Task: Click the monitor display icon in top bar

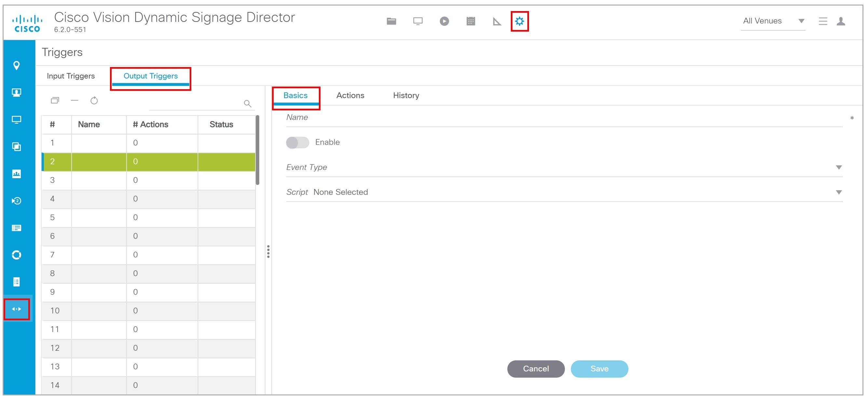Action: click(x=418, y=21)
